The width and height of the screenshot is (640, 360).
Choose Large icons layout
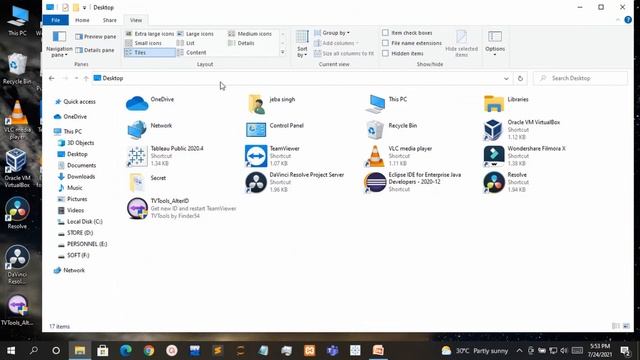(195, 34)
